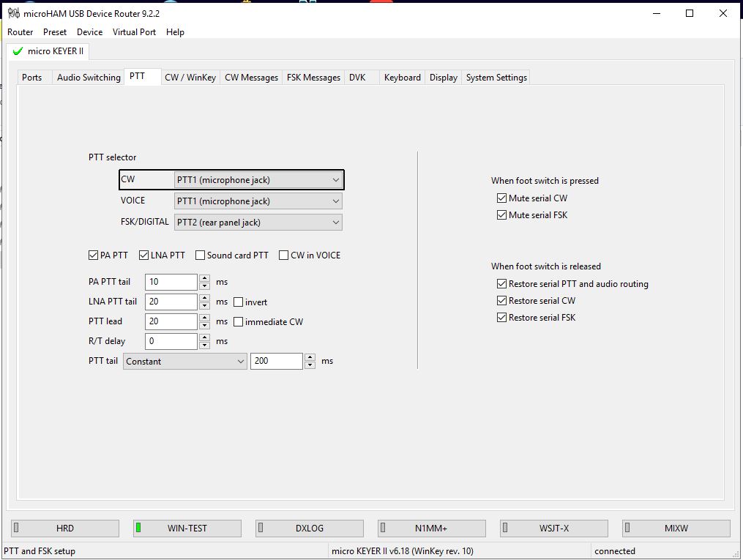Load the N1MM+ preset
This screenshot has height=560, width=743.
(432, 529)
